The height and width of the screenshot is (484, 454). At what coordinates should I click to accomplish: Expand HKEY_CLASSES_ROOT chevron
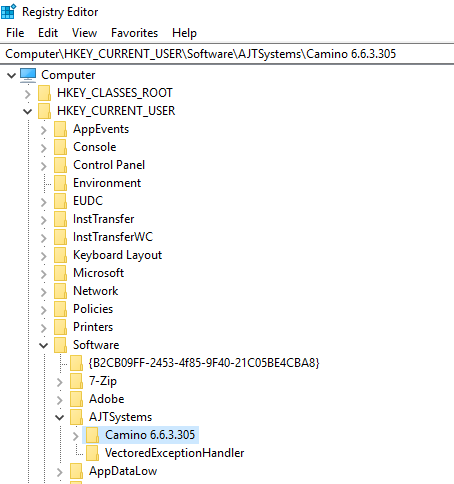tap(27, 94)
